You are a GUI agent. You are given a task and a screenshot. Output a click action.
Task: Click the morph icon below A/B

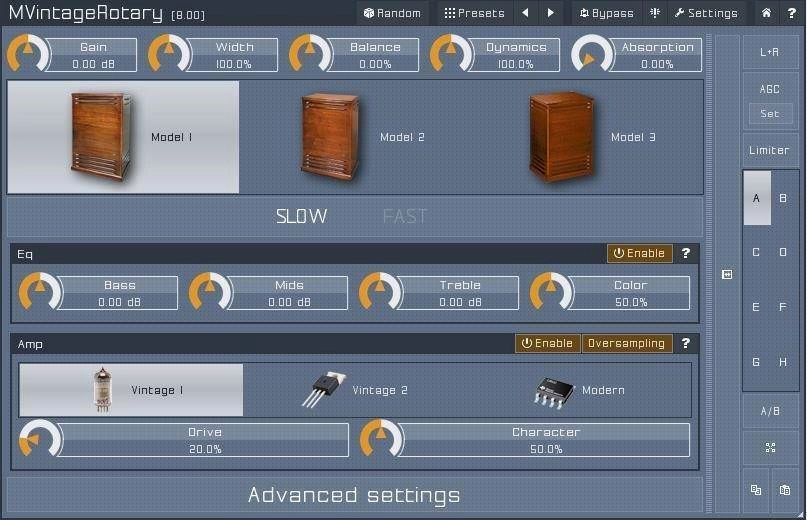[x=770, y=447]
